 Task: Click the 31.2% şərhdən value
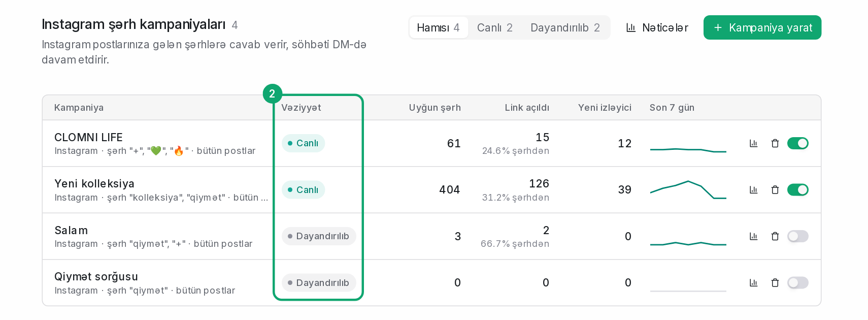pyautogui.click(x=515, y=198)
